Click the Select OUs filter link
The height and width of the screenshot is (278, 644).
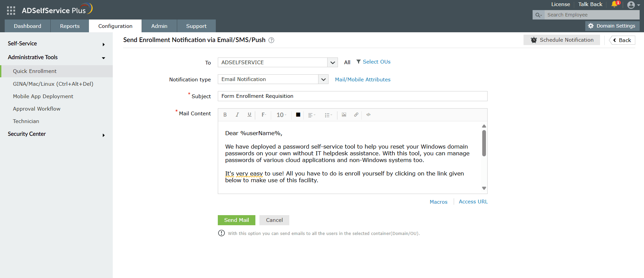click(x=374, y=62)
